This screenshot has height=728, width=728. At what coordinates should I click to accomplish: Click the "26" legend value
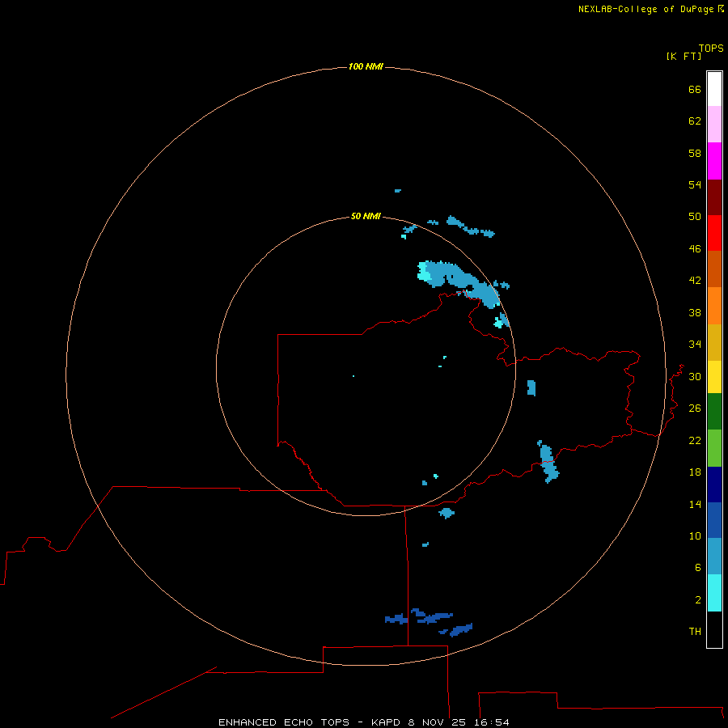[x=695, y=408]
